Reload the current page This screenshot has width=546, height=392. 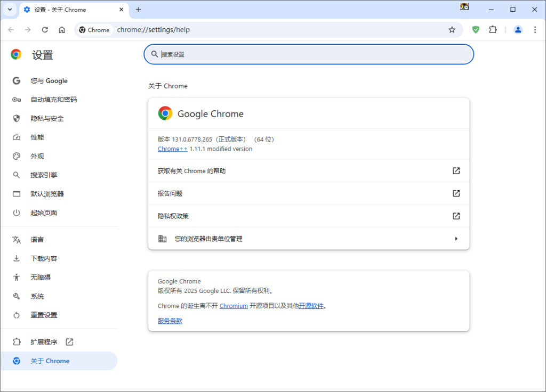pos(45,30)
